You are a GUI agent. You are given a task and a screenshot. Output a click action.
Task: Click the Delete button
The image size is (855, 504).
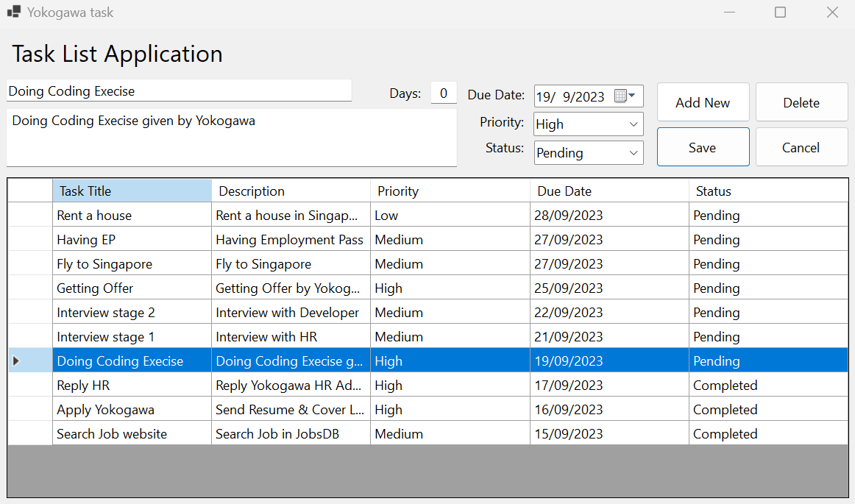click(801, 102)
